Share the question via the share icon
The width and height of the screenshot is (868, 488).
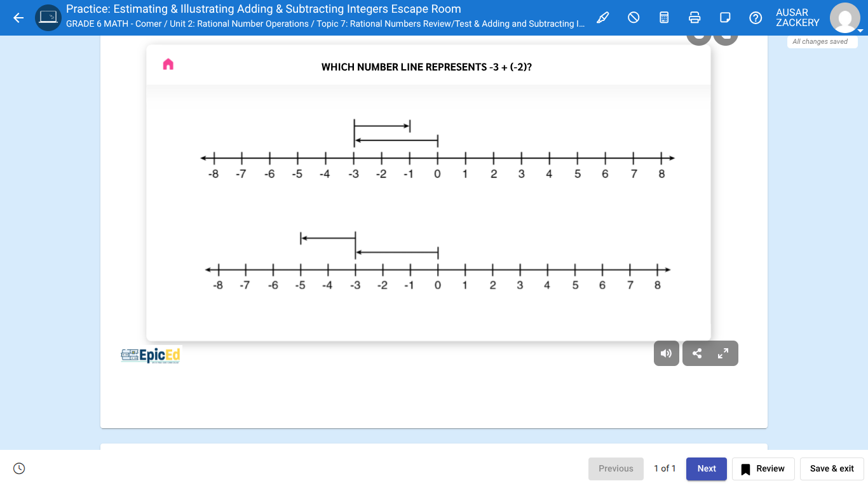696,353
